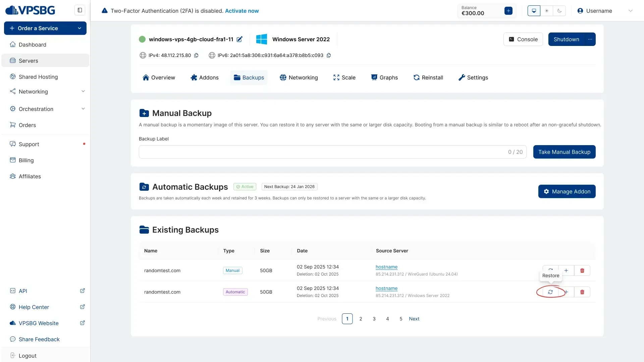Viewport: 644px width, 362px height.
Task: Switch to light theme mode
Action: click(547, 11)
